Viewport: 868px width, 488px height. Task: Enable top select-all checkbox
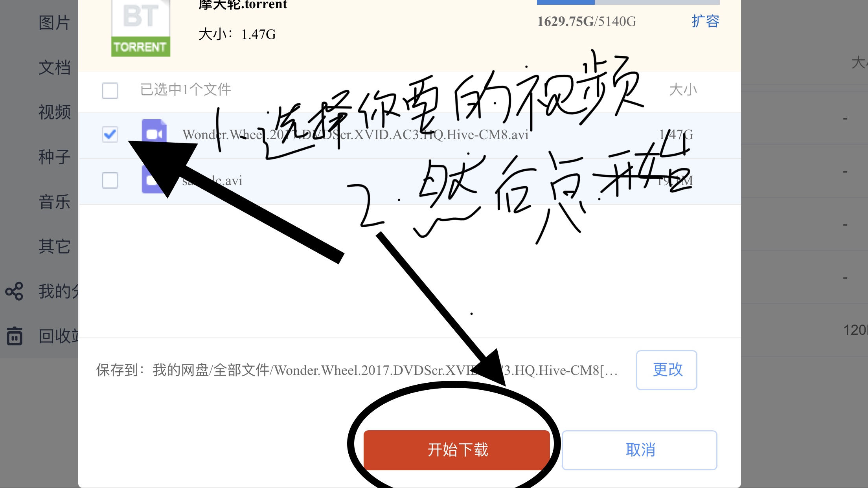pyautogui.click(x=110, y=90)
